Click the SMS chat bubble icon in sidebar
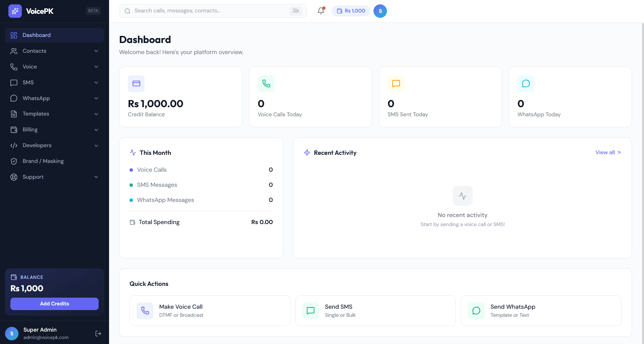Image resolution: width=644 pixels, height=344 pixels. pos(13,82)
